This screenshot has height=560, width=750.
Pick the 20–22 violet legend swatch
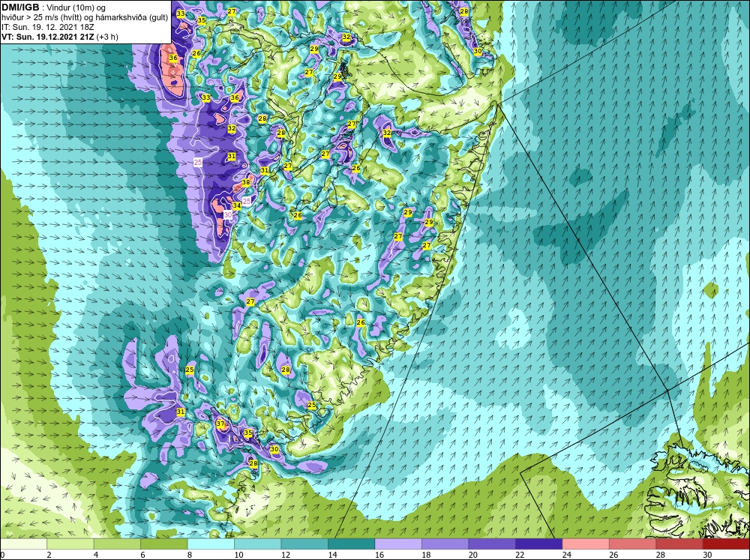(x=492, y=544)
